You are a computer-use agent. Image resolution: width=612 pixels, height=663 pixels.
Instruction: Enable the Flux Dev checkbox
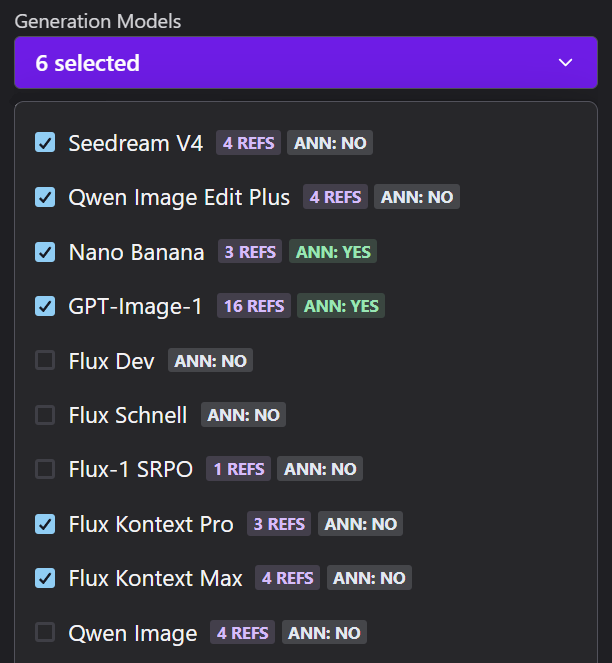pos(45,360)
